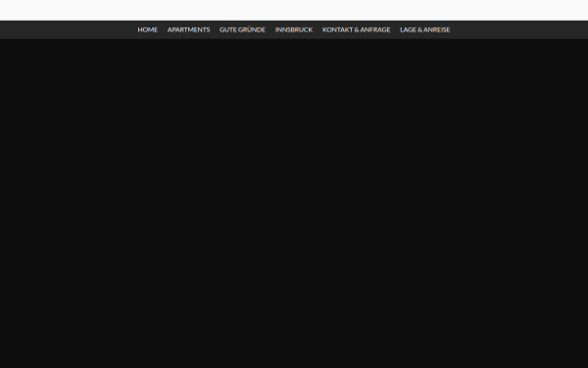Open the INNSBRUCK menu link
This screenshot has height=368, width=588.
[x=294, y=29]
